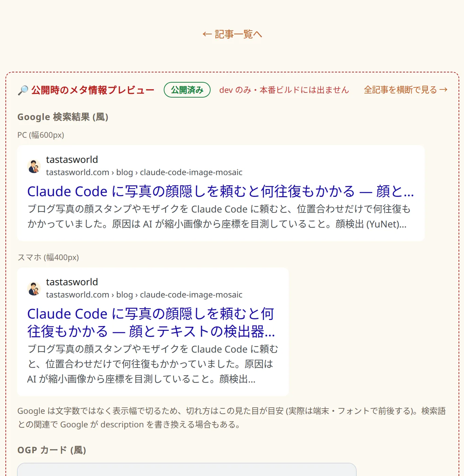Click the note starting Google は文字数ではなく

click(x=231, y=418)
